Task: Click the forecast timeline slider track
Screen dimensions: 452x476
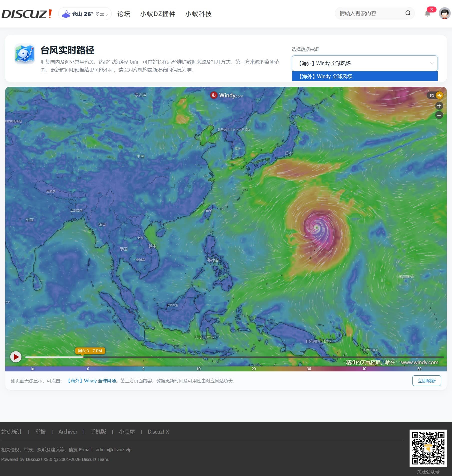Action: coord(234,357)
